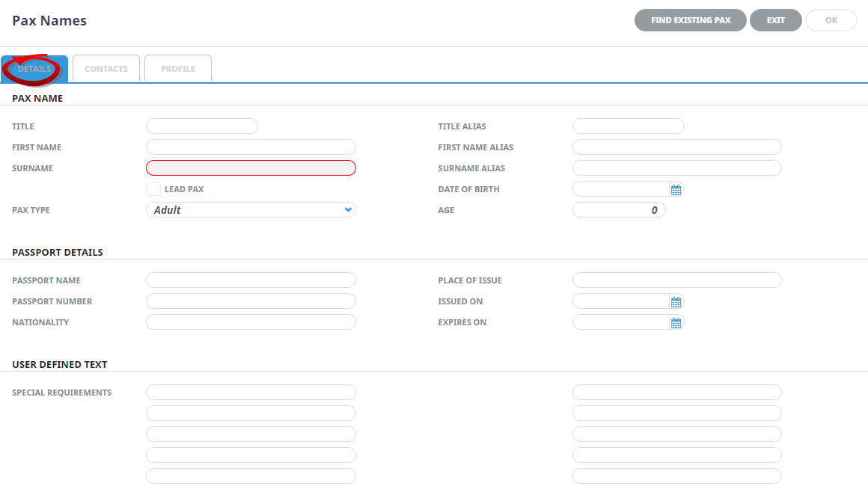Image resolution: width=868 pixels, height=495 pixels.
Task: Select the Title input box
Action: (202, 126)
